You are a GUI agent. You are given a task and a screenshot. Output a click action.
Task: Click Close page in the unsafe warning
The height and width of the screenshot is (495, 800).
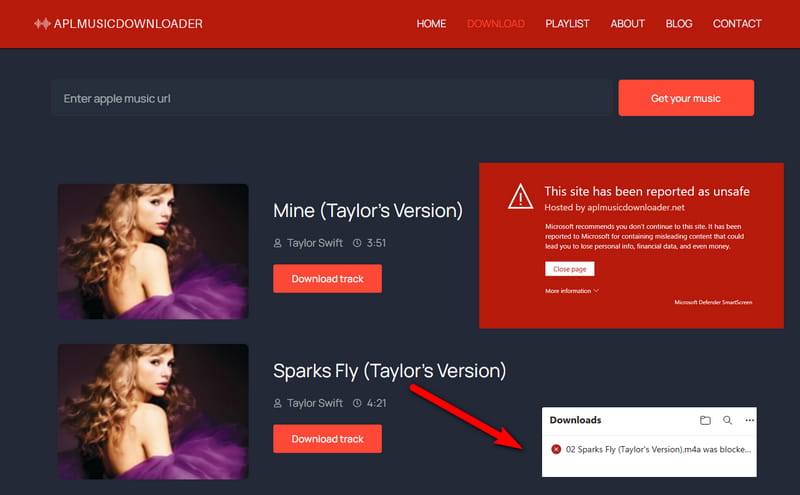pyautogui.click(x=569, y=269)
